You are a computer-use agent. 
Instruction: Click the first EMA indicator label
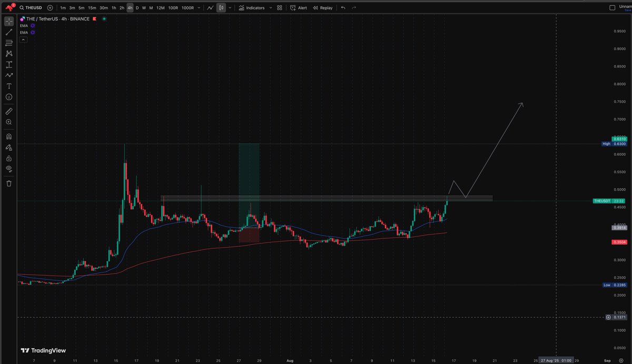point(24,25)
